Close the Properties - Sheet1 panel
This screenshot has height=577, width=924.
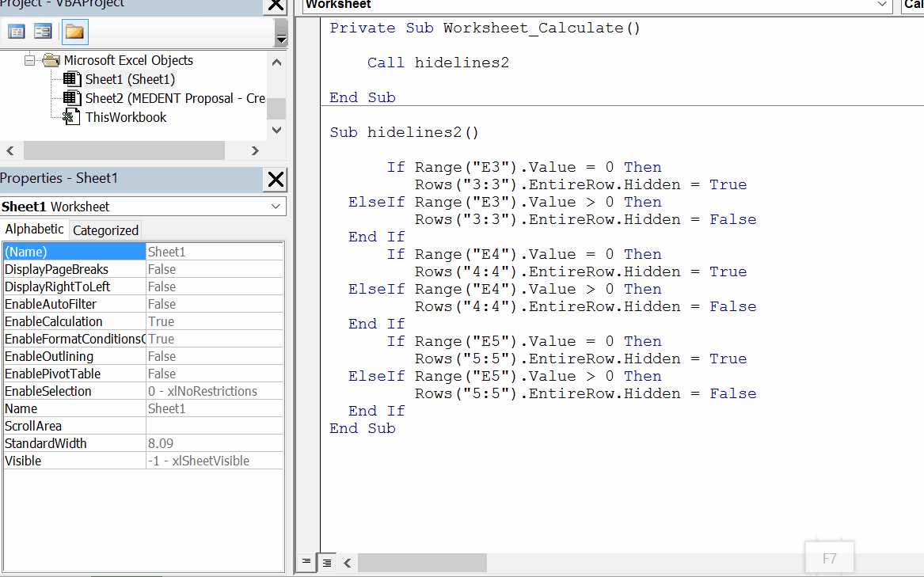pyautogui.click(x=276, y=179)
